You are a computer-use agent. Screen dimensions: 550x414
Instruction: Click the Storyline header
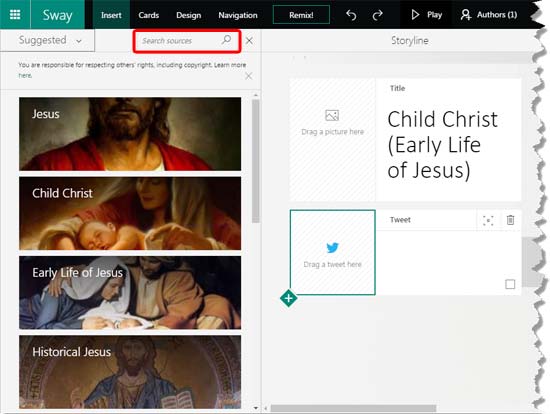pos(410,41)
